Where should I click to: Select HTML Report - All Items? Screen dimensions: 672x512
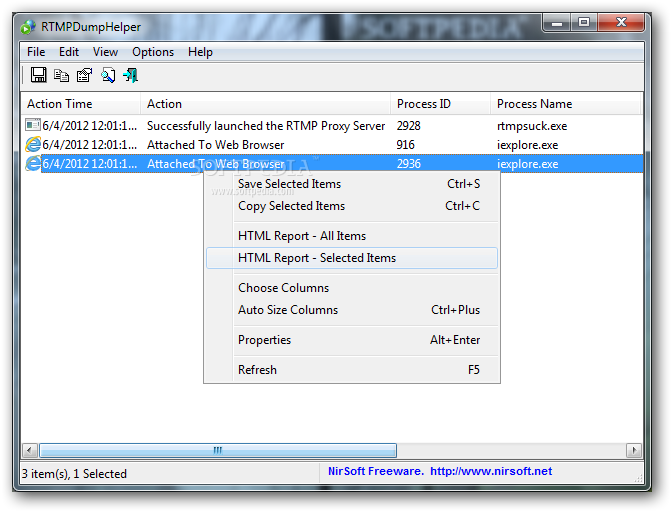(352, 236)
